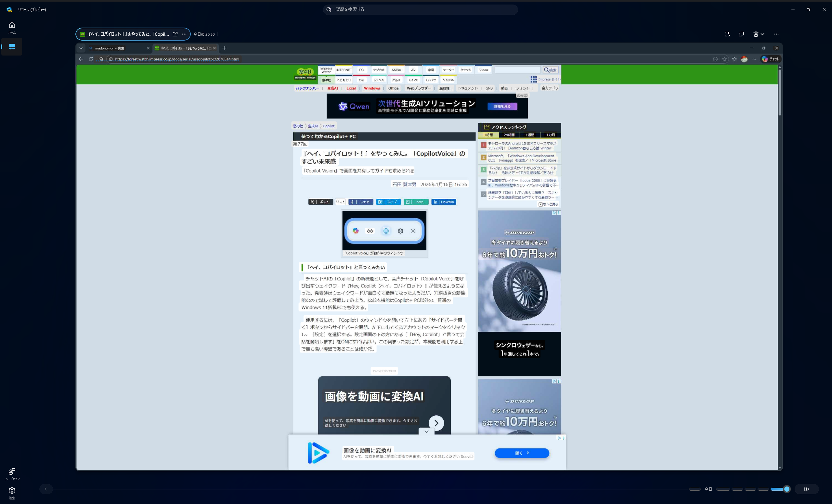The height and width of the screenshot is (504, 832).
Task: Expand the delete options chevron beside the trash icon
Action: coord(762,34)
